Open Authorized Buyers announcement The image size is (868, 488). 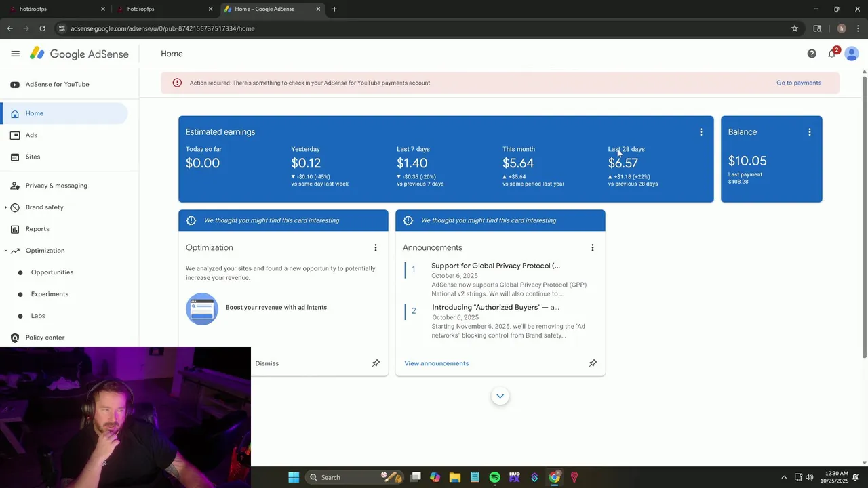pyautogui.click(x=496, y=307)
